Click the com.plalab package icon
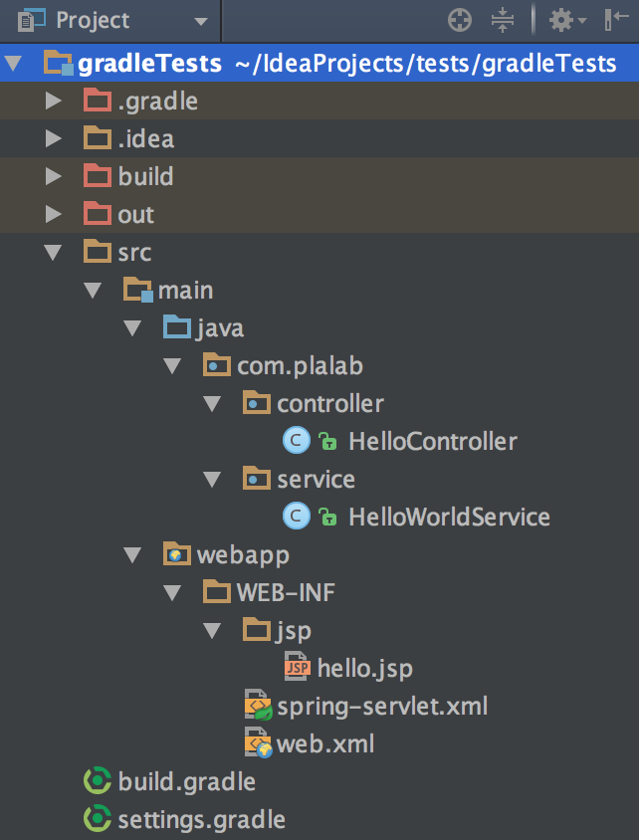The image size is (639, 840). (x=217, y=365)
